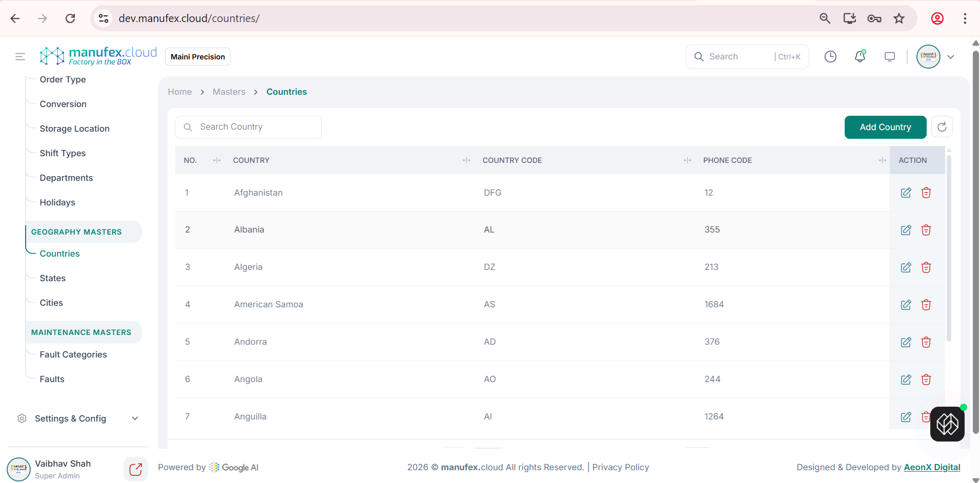Open the user profile dropdown arrow
This screenshot has width=980, height=483.
tap(951, 57)
